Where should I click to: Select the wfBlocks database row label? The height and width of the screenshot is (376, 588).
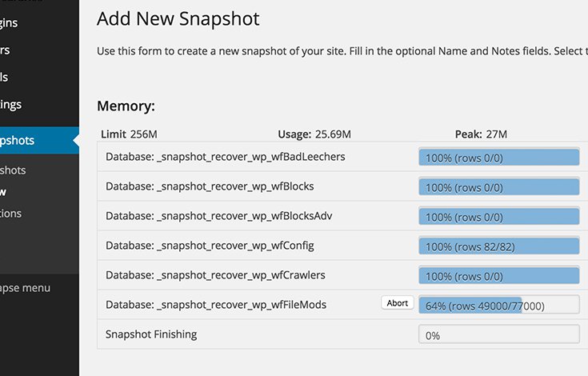[210, 186]
